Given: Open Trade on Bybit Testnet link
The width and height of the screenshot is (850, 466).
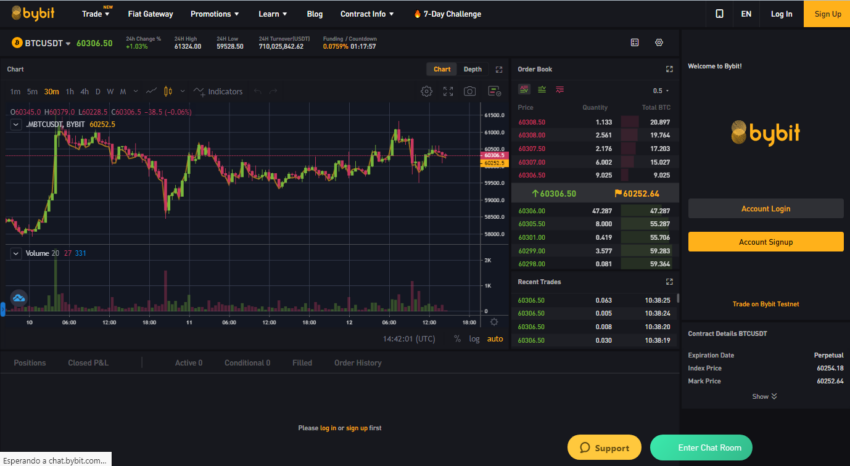Looking at the screenshot, I should (765, 304).
